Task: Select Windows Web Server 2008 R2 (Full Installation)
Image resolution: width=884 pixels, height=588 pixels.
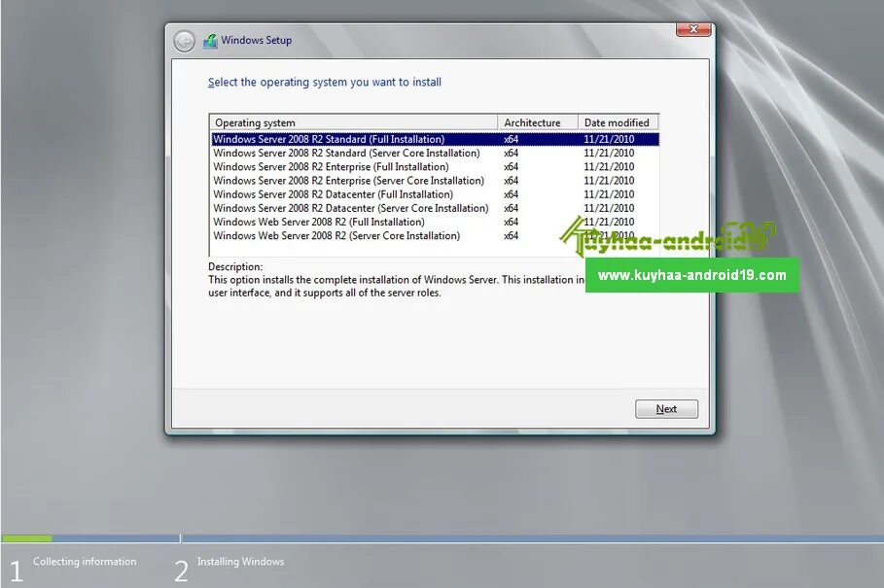Action: [x=435, y=222]
